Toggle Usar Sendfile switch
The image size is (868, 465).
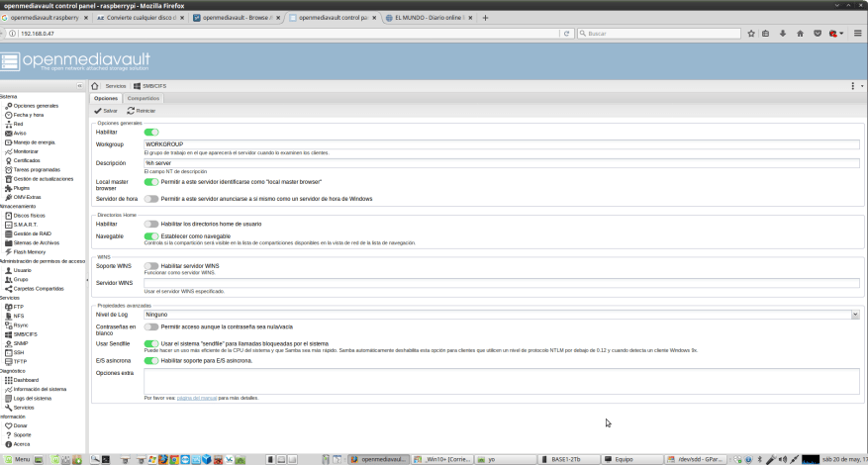[x=151, y=343]
